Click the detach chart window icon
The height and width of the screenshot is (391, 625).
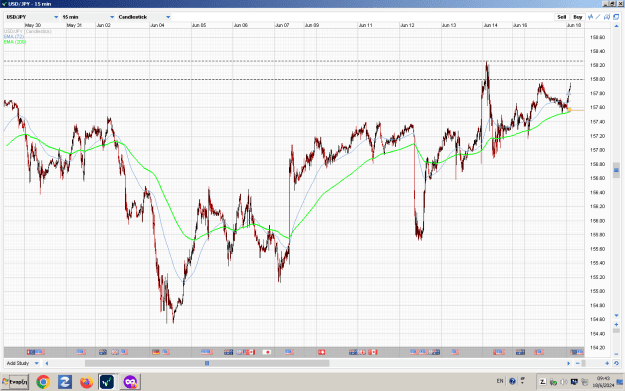tap(616, 17)
